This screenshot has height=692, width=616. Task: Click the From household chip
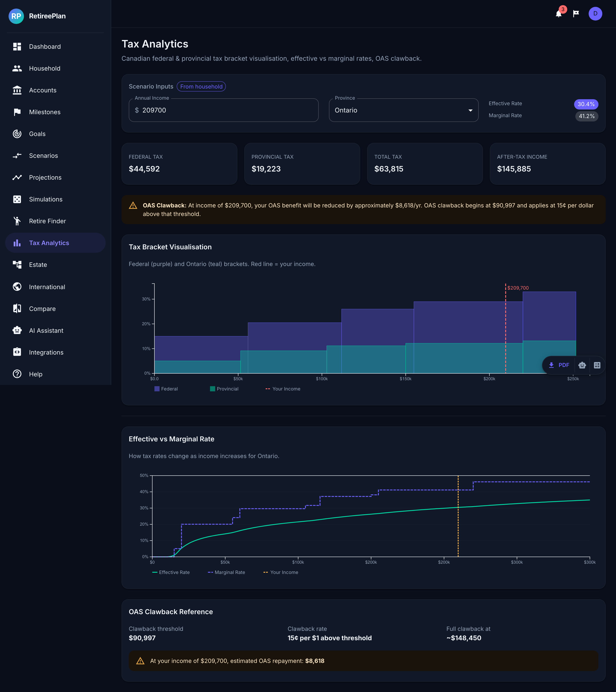pyautogui.click(x=201, y=87)
